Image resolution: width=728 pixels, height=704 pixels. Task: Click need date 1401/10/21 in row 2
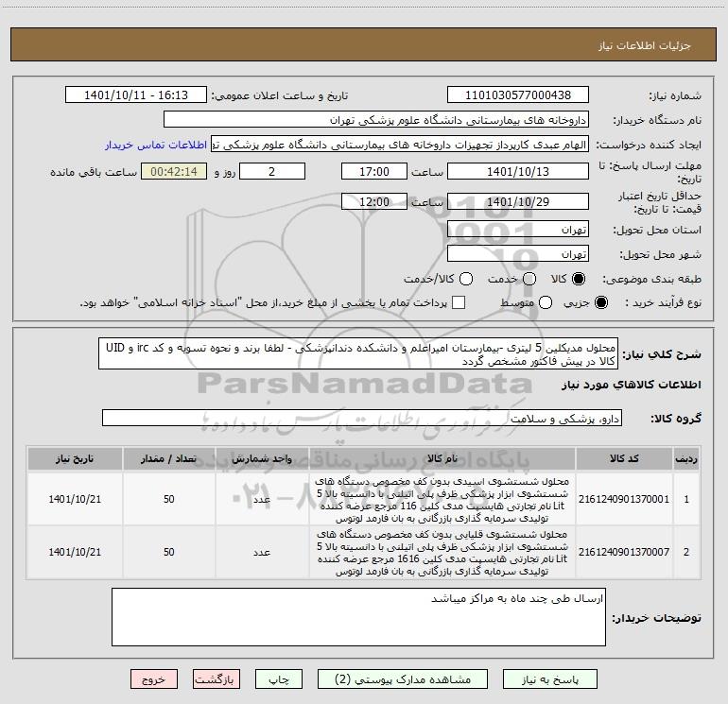(x=75, y=552)
